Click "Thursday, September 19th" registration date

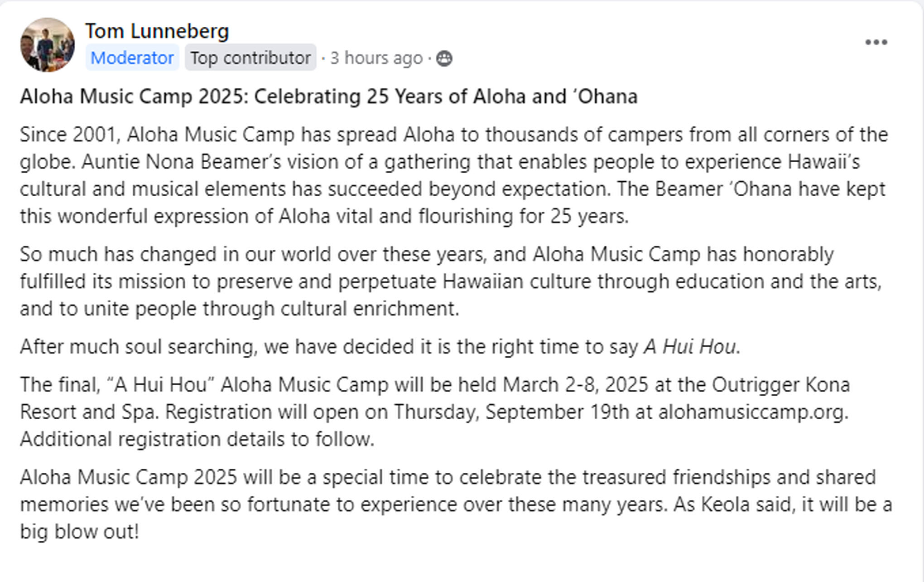pyautogui.click(x=512, y=412)
